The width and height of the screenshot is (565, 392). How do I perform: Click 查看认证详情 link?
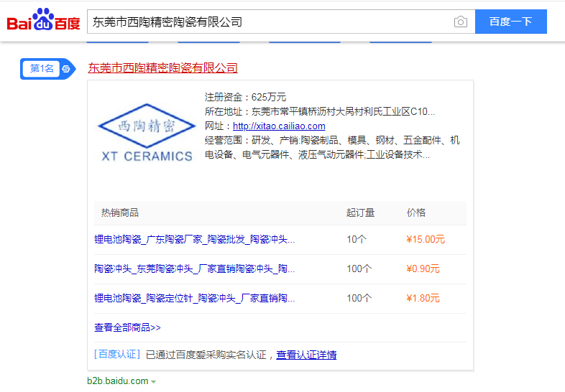(306, 355)
